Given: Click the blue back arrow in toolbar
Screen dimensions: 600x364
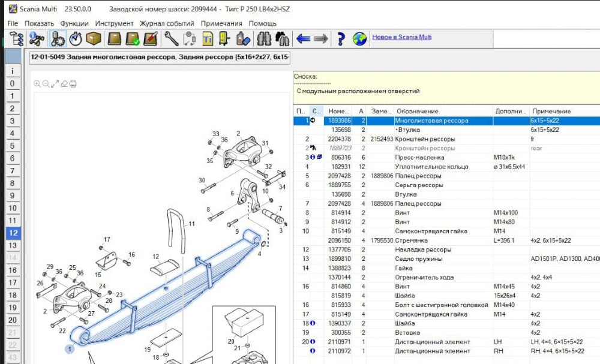Looking at the screenshot, I should pos(303,39).
